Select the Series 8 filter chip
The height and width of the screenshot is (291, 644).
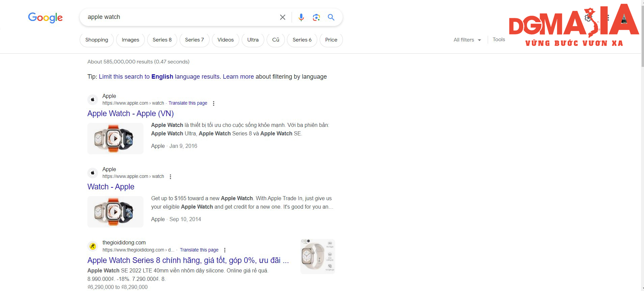tap(162, 40)
